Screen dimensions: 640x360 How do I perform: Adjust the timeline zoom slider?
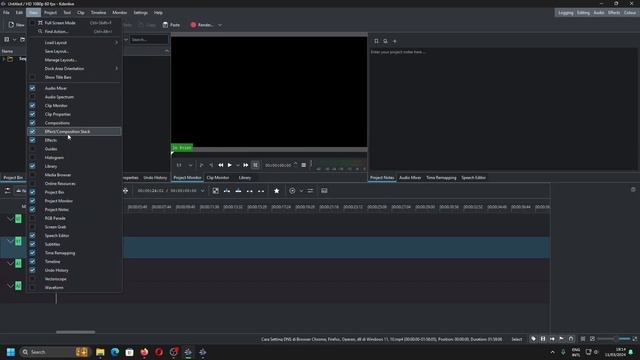click(614, 339)
